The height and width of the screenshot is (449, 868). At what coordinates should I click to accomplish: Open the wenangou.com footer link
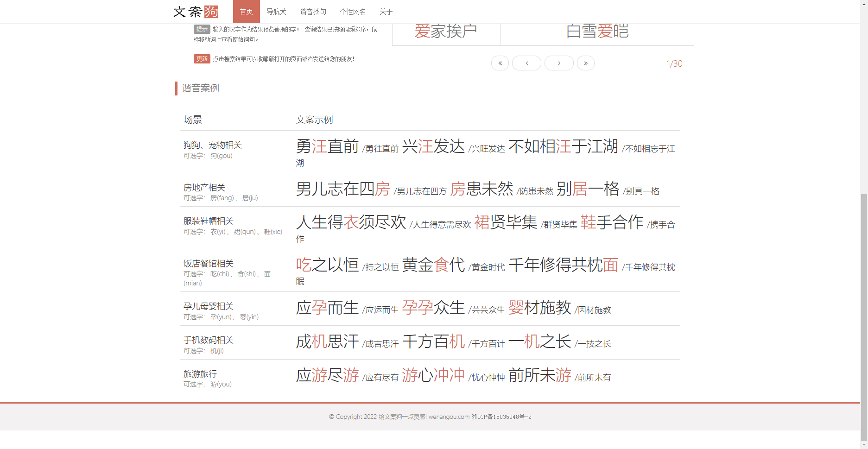(448, 417)
